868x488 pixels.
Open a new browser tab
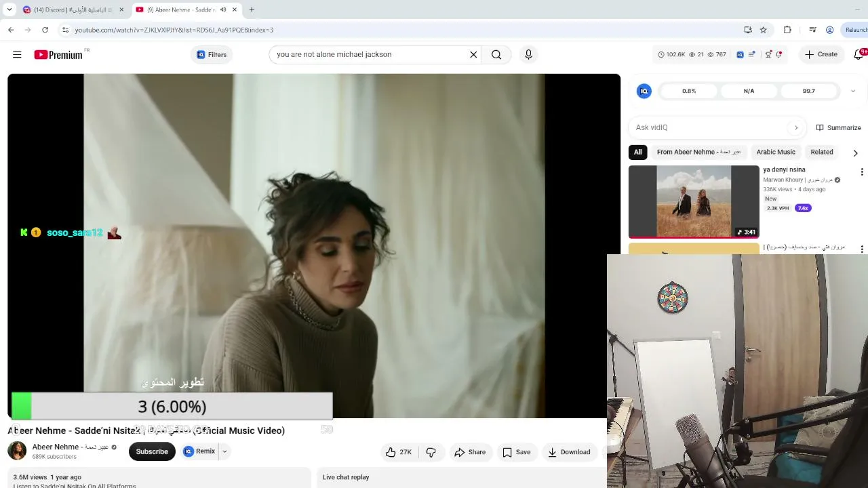click(252, 9)
